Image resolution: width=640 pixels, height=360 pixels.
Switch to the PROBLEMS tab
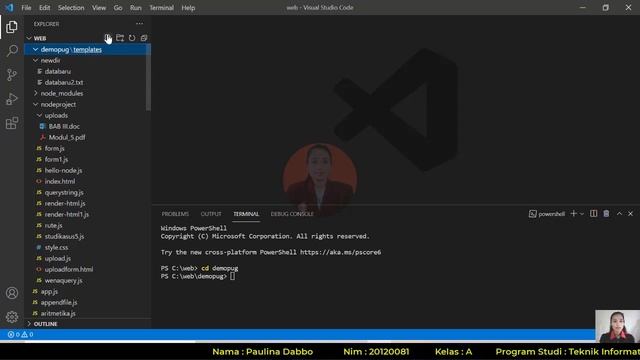[x=175, y=214]
